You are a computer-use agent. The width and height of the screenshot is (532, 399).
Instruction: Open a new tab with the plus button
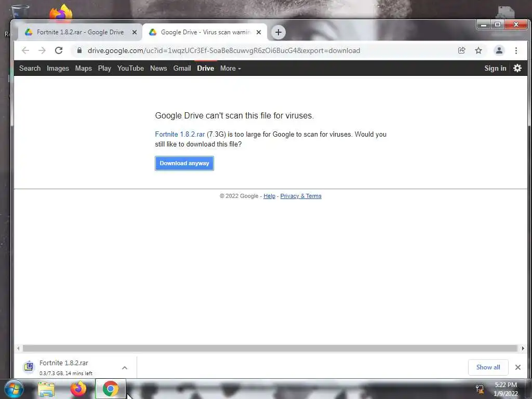click(x=278, y=32)
